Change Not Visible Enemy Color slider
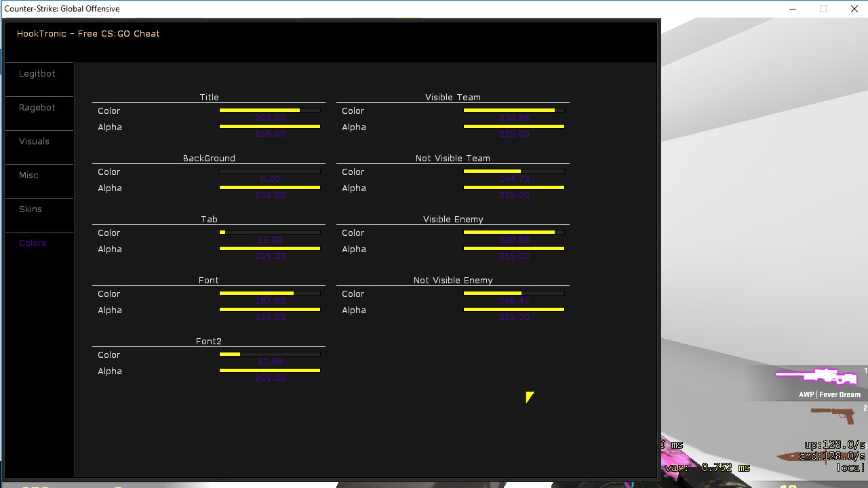This screenshot has width=868, height=488. click(514, 293)
